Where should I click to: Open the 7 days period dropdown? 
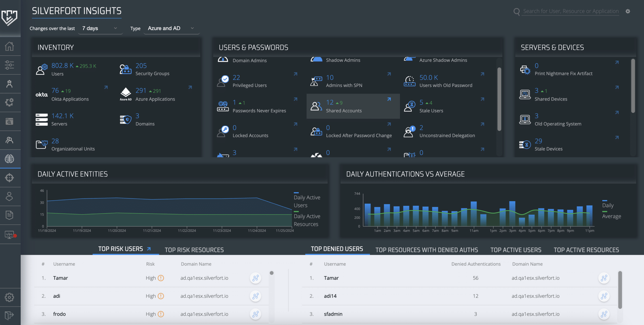[x=100, y=28]
